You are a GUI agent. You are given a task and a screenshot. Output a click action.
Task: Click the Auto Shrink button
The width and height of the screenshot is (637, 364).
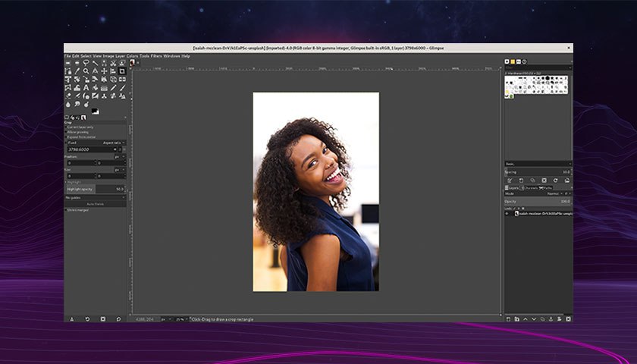click(x=95, y=204)
